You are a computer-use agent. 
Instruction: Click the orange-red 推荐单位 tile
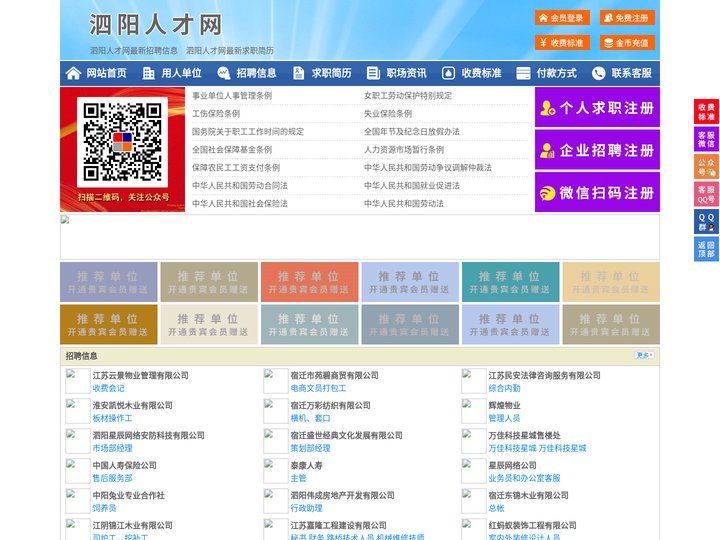309,282
